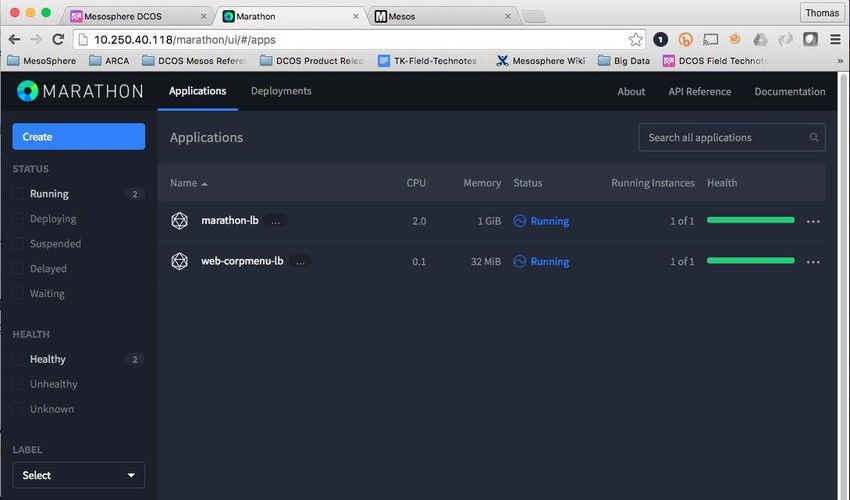The width and height of the screenshot is (850, 500).
Task: Toggle the Waiting status filter checkbox
Action: [x=17, y=293]
